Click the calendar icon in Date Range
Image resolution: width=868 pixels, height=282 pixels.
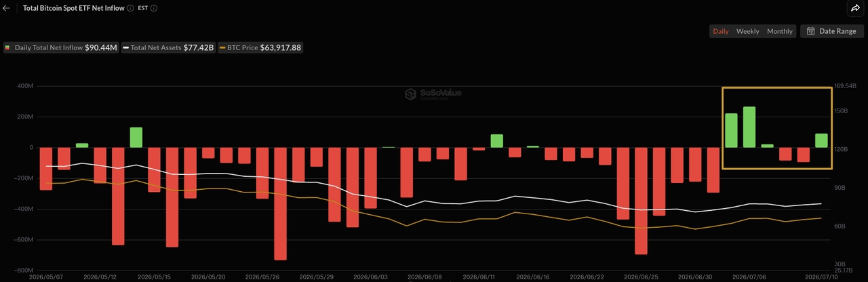pyautogui.click(x=811, y=31)
